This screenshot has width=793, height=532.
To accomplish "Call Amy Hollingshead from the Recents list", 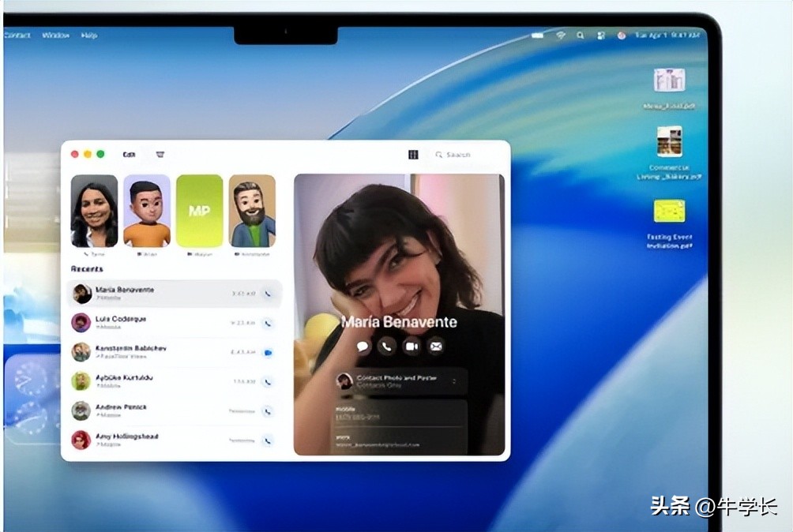I will (x=269, y=439).
